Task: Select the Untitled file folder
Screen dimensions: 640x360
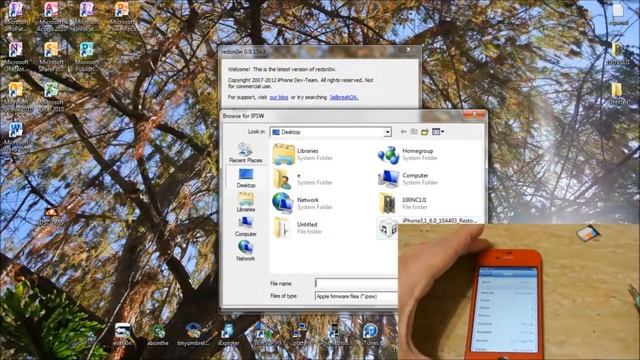Action: (x=299, y=228)
